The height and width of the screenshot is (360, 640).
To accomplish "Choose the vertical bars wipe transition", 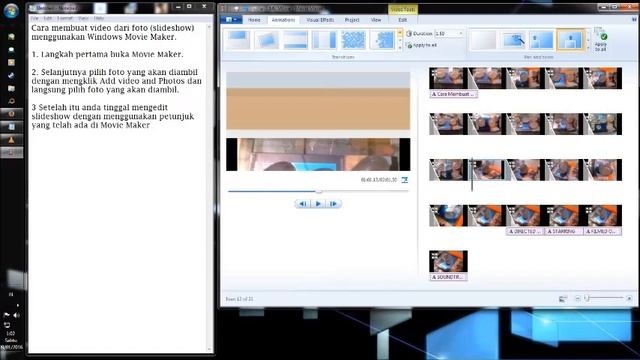I will (x=324, y=40).
